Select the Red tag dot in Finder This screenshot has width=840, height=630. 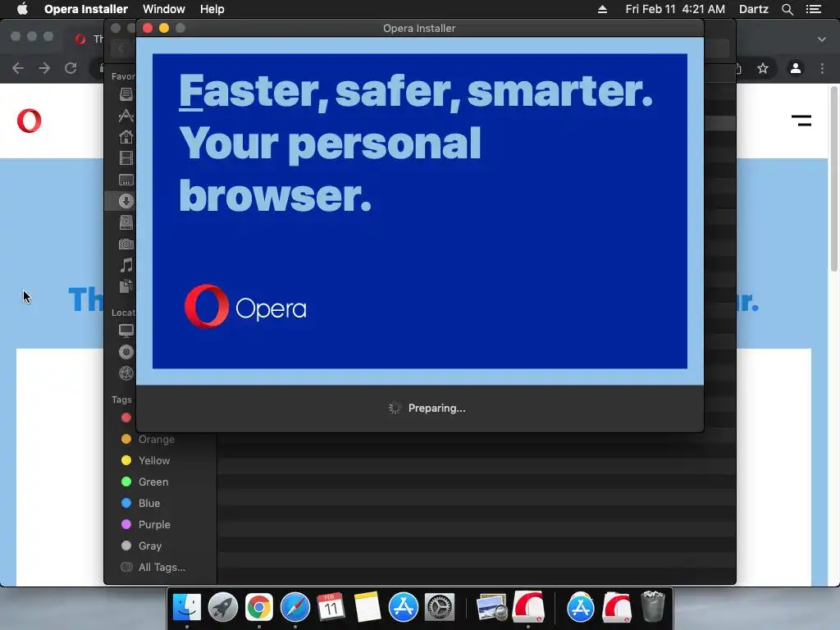pyautogui.click(x=126, y=418)
